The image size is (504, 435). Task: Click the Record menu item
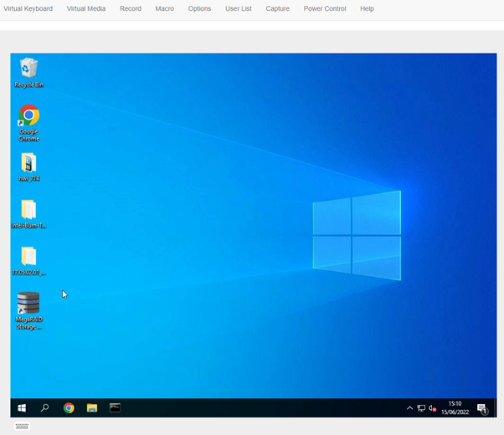pos(130,8)
